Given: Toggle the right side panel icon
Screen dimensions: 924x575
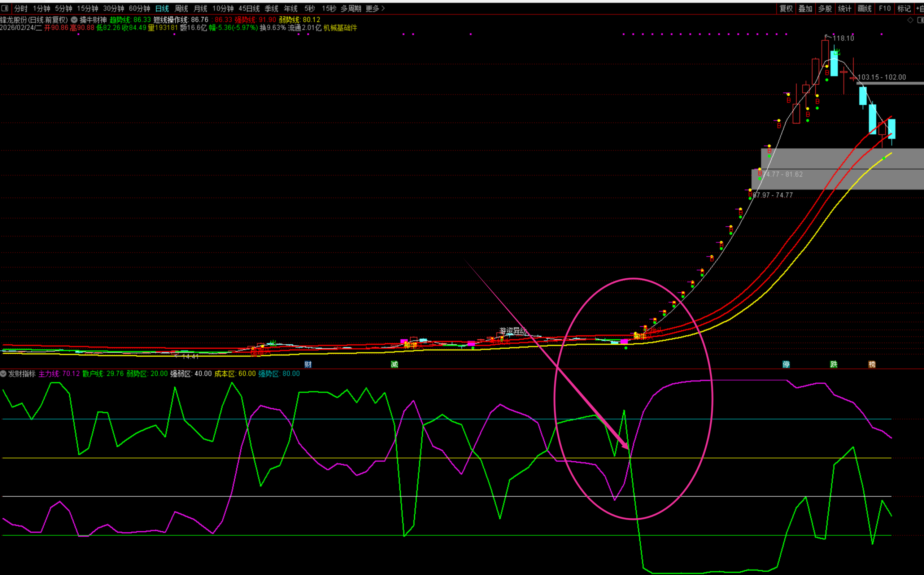Looking at the screenshot, I should pos(921,20).
